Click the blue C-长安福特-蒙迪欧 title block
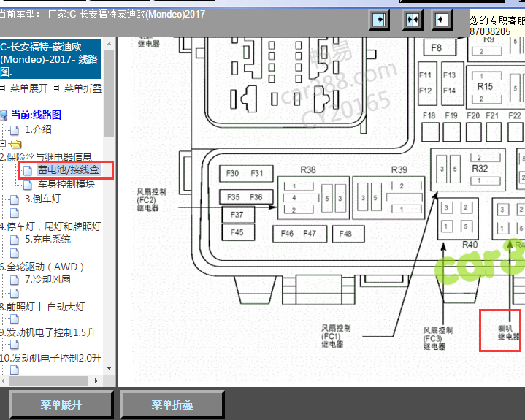This screenshot has height=420, width=525. pos(50,59)
